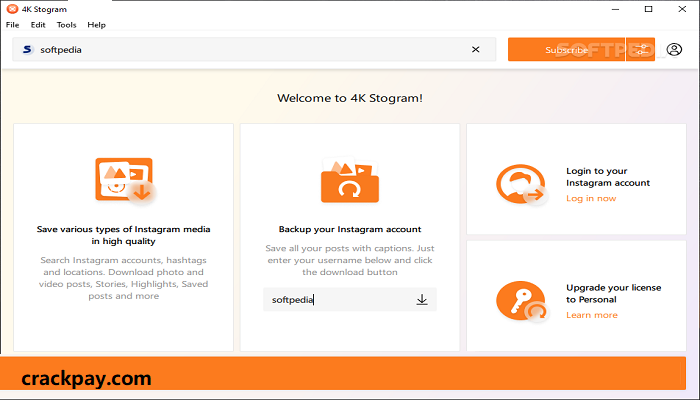Click the backup folder icon

pyautogui.click(x=350, y=180)
